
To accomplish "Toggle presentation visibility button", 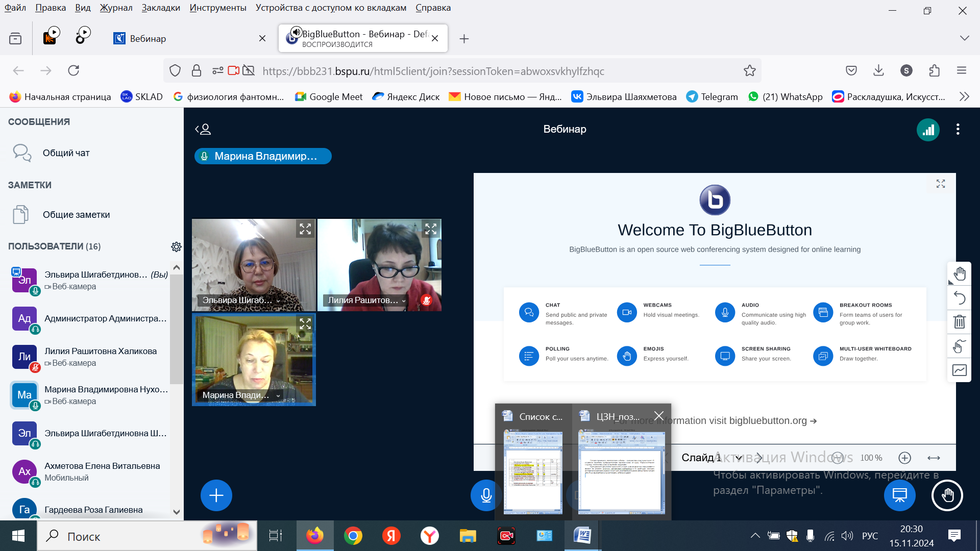I will [899, 495].
